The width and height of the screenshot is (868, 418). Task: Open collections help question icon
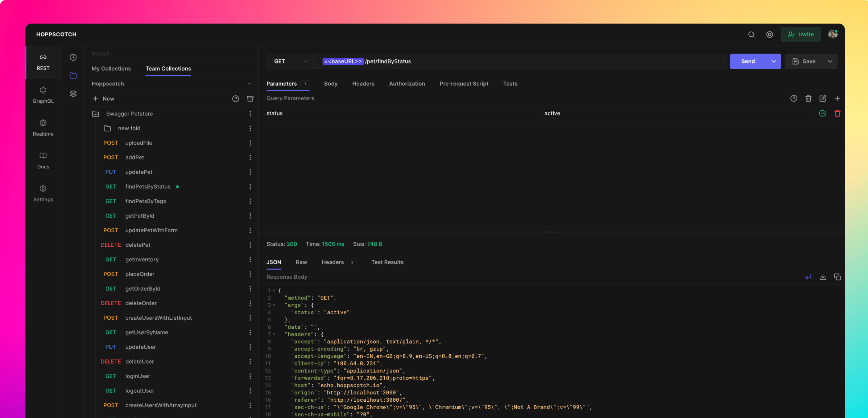(x=236, y=99)
